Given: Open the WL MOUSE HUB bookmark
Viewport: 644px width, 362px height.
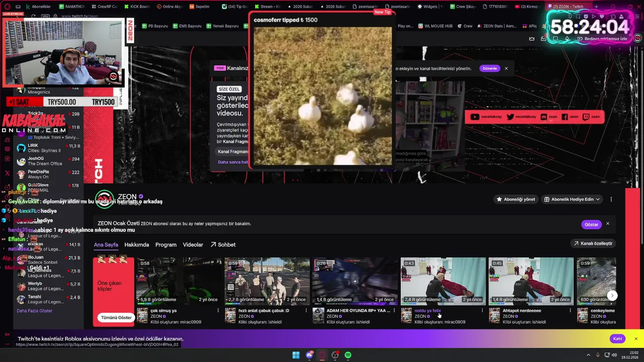Looking at the screenshot, I should coord(435,26).
